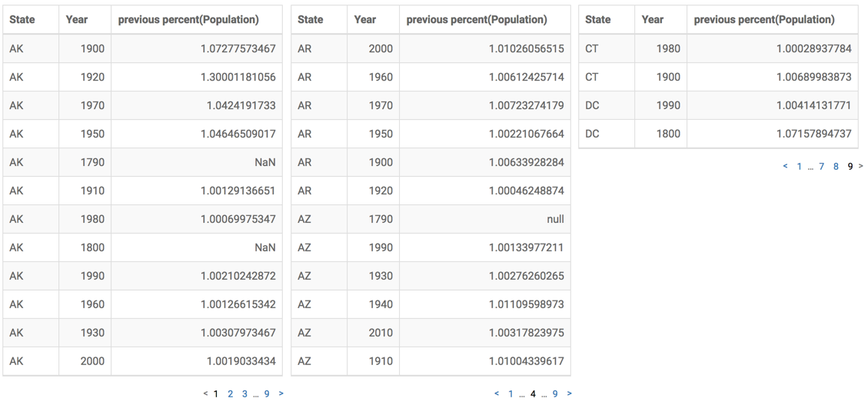Jump to page 9 in left AK table
This screenshot has height=405, width=868.
pyautogui.click(x=267, y=394)
